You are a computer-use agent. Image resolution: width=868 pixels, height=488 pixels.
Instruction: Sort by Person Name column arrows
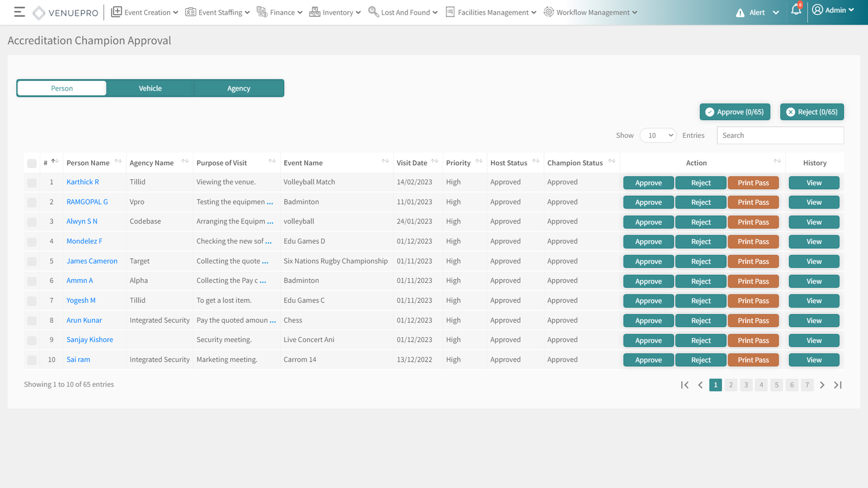click(118, 161)
